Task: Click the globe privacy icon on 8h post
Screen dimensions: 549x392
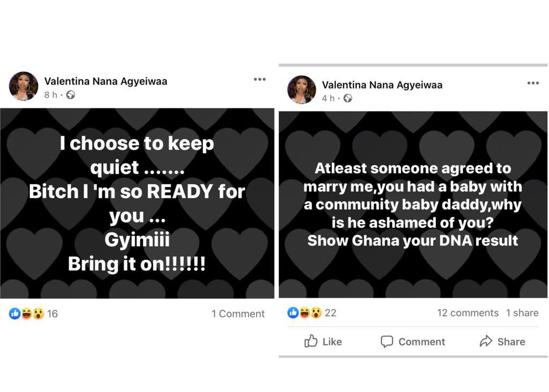Action: click(70, 95)
